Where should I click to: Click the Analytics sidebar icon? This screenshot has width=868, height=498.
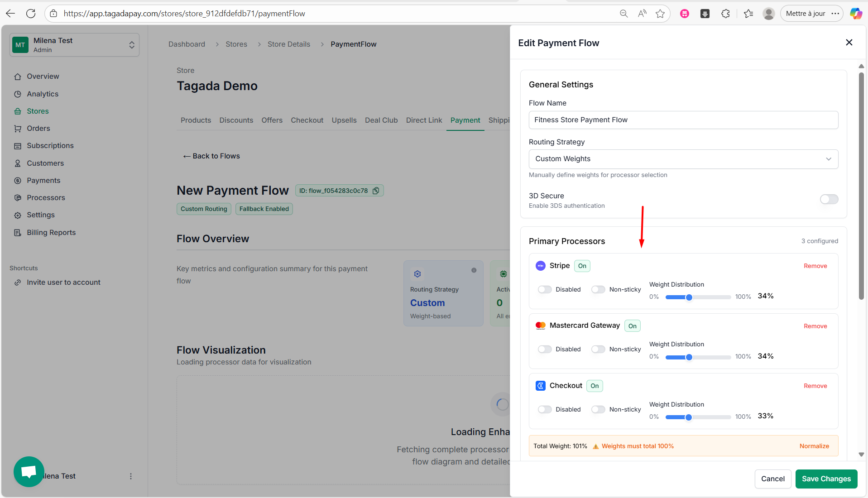(18, 94)
